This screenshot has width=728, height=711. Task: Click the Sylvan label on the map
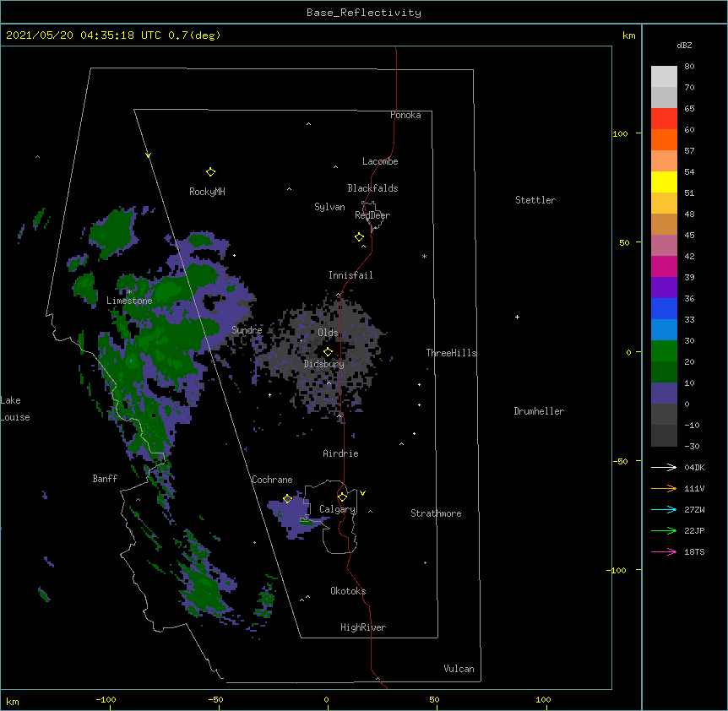click(329, 207)
